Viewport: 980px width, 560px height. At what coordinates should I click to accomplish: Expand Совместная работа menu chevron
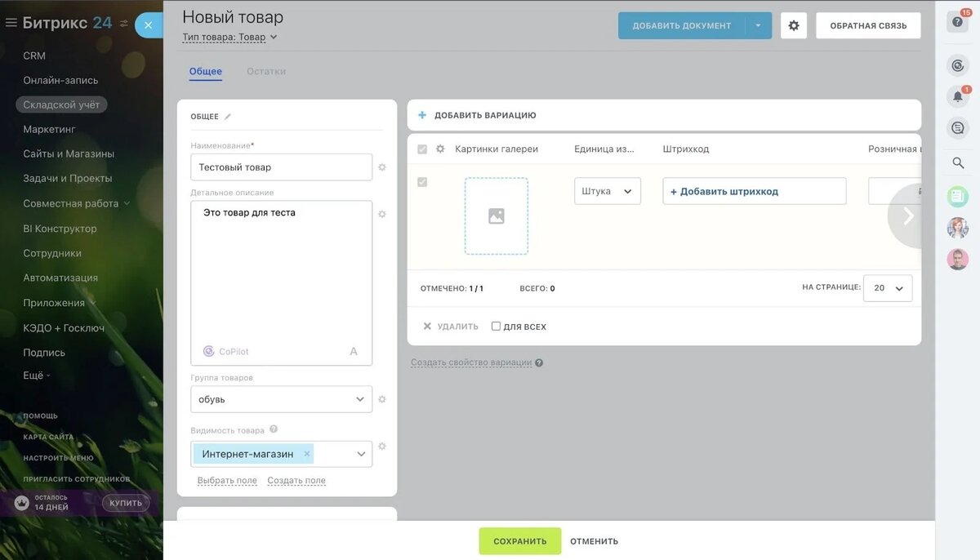click(127, 204)
